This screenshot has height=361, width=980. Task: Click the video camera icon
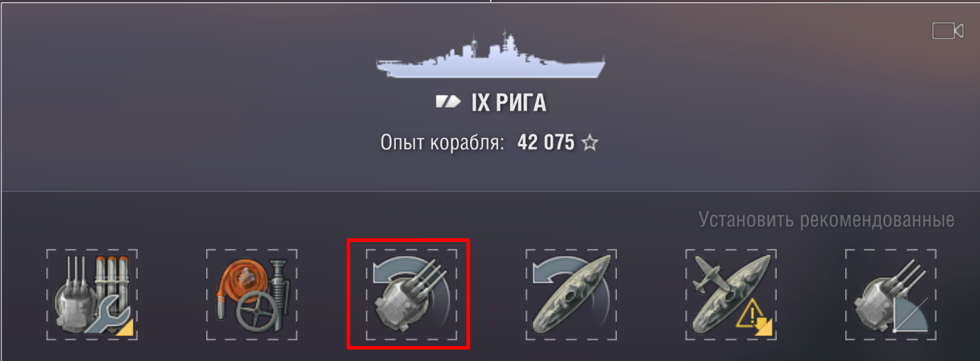(x=948, y=31)
